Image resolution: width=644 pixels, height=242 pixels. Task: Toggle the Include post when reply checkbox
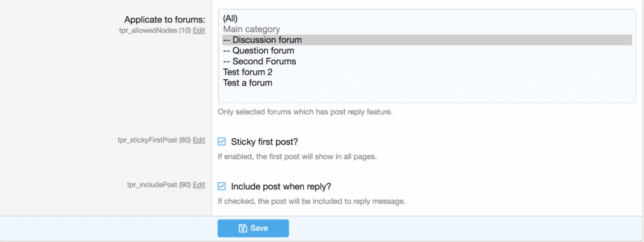(222, 186)
